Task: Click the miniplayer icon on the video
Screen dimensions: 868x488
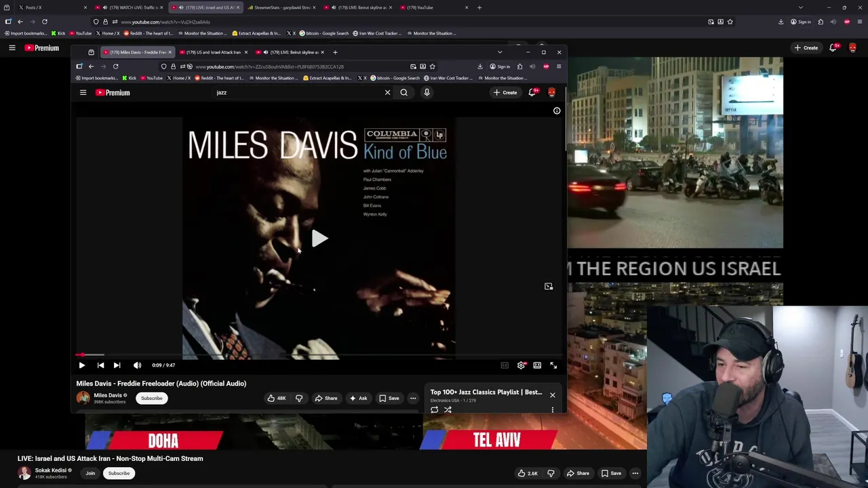Action: [x=549, y=286]
